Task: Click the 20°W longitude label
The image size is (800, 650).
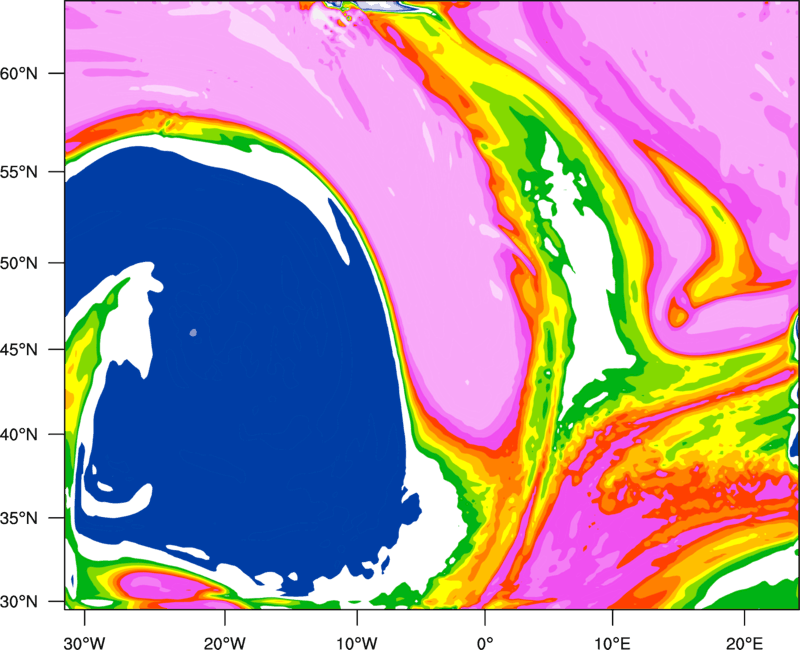Action: pos(225,643)
